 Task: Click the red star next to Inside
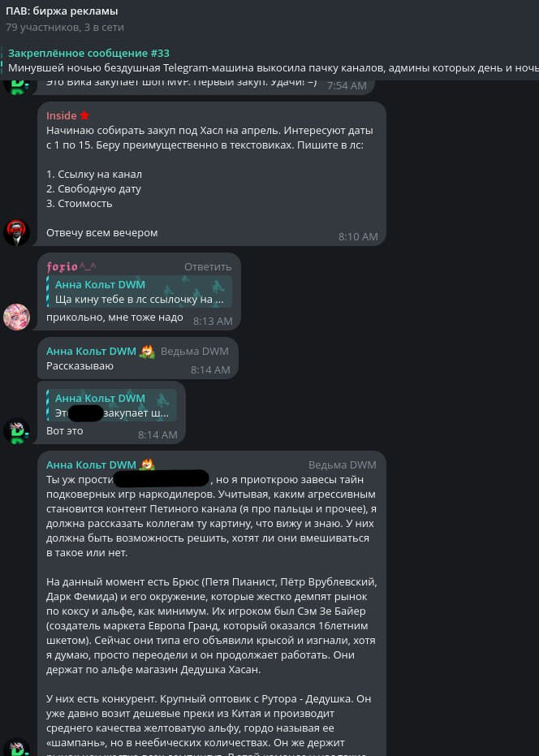tap(85, 115)
